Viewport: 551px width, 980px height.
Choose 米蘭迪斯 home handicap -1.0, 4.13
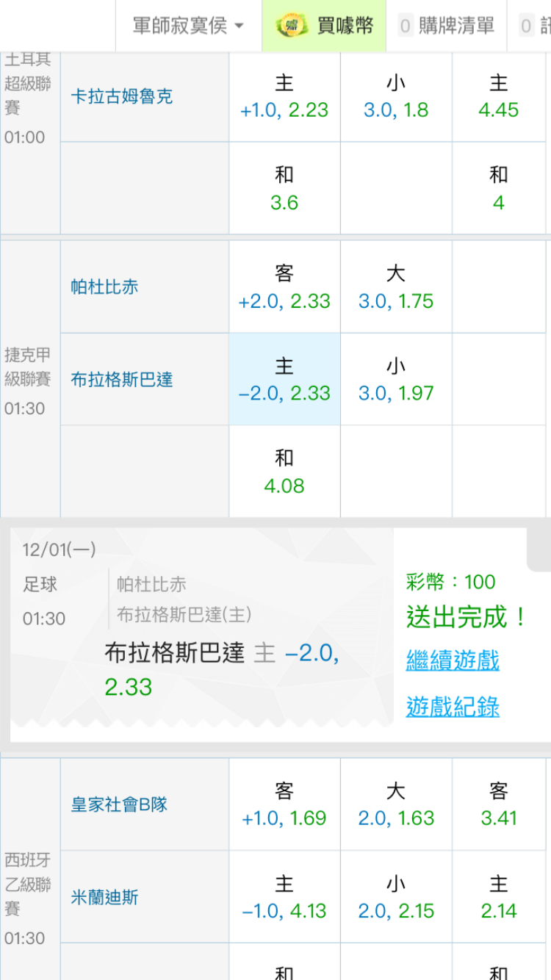284,897
